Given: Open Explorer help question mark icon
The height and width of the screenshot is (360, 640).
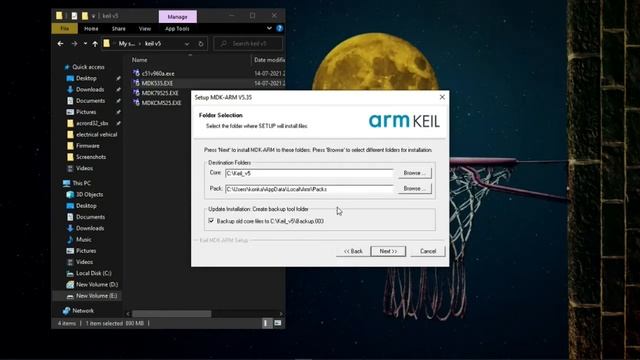Looking at the screenshot, I should coord(280,28).
